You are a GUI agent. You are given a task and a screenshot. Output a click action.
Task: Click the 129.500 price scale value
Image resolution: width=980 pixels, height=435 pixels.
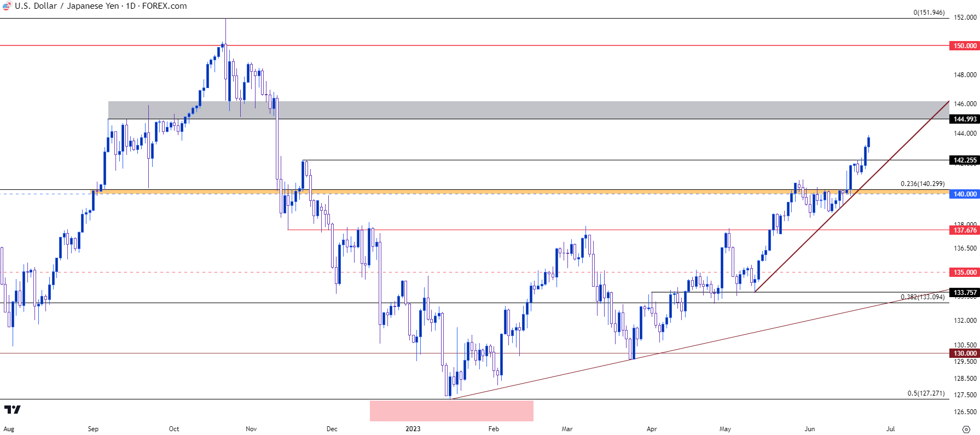tap(965, 362)
